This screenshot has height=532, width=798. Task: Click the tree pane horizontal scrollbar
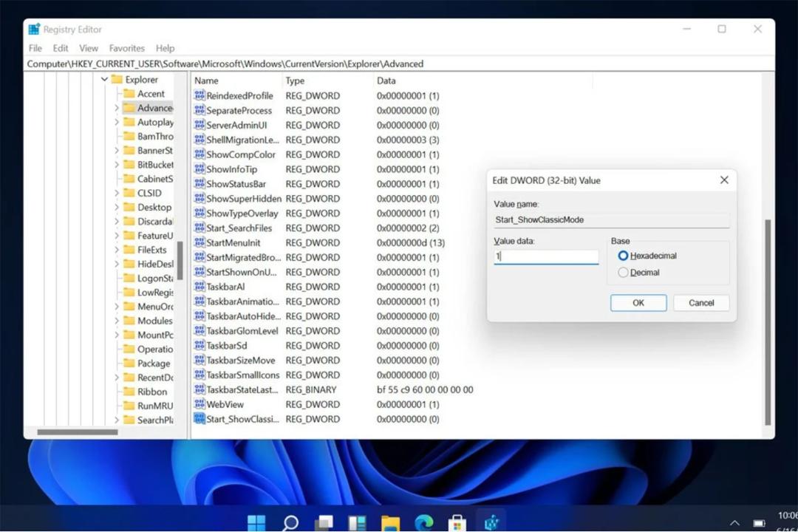(x=78, y=432)
